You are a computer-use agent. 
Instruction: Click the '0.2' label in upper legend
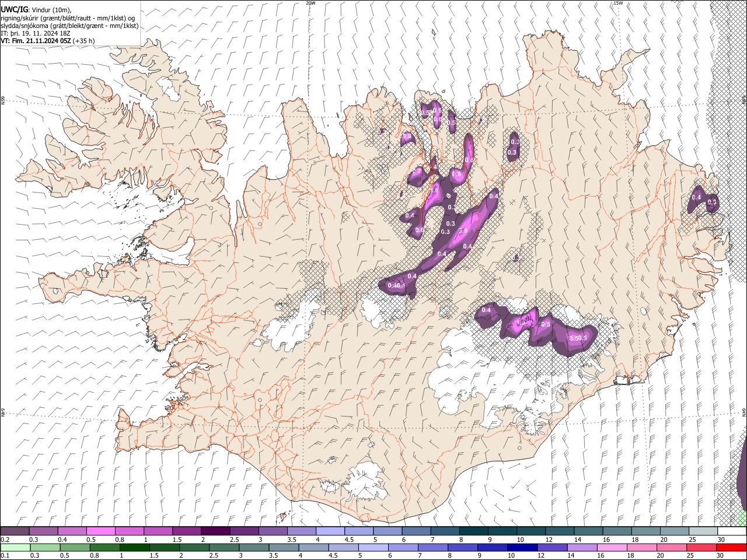5,540
